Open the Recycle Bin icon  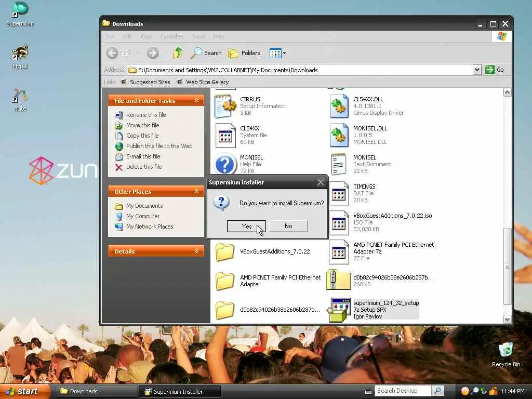(506, 354)
